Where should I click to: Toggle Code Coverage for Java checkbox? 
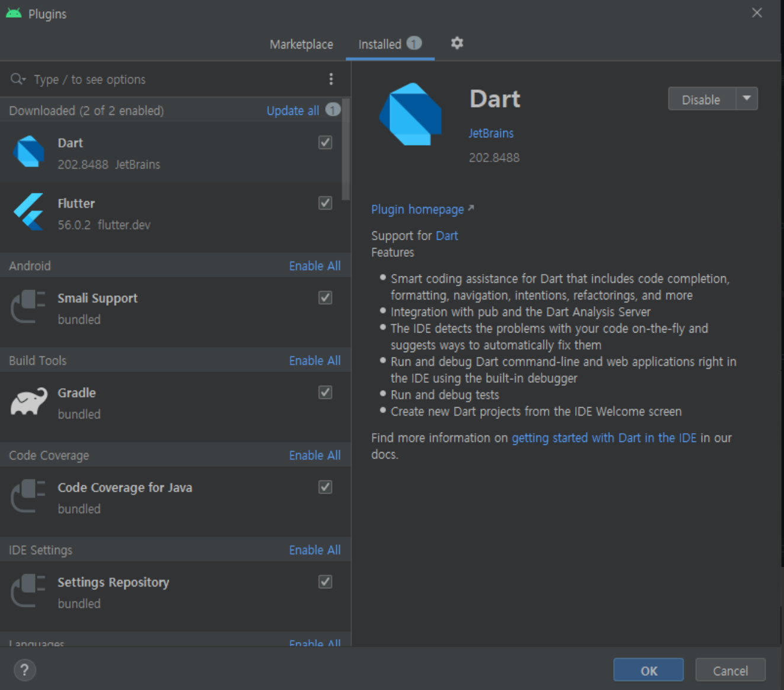pos(325,486)
